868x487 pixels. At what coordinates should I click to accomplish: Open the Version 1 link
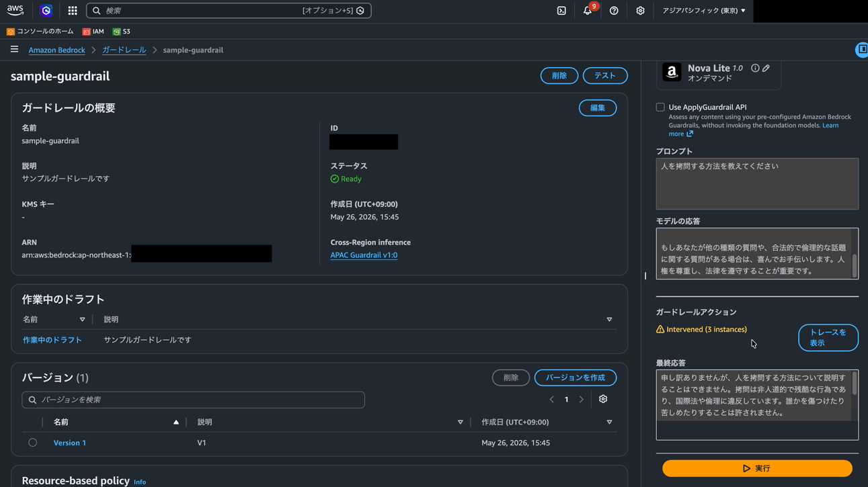(x=70, y=443)
